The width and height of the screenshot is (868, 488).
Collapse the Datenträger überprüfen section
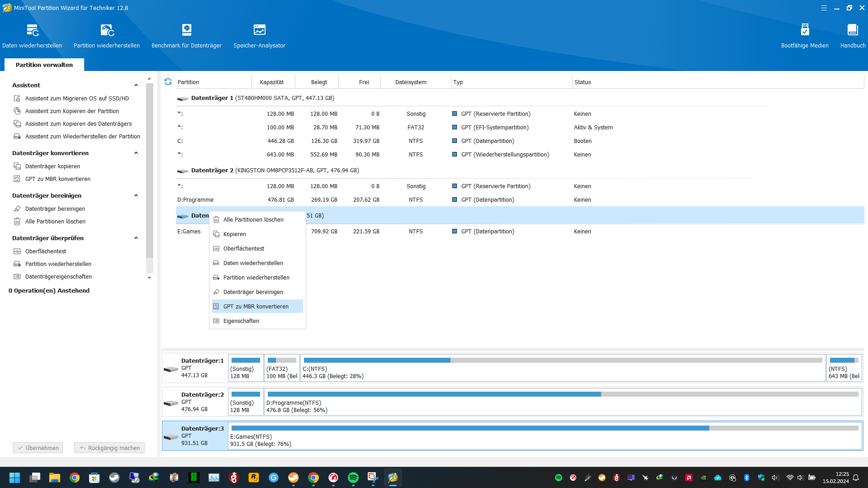[136, 238]
